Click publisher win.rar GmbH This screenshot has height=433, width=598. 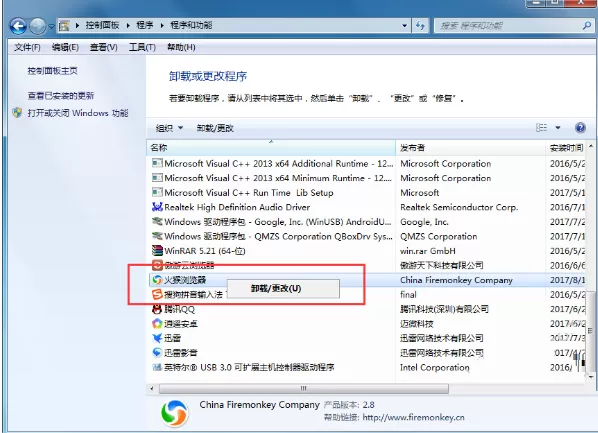point(428,251)
